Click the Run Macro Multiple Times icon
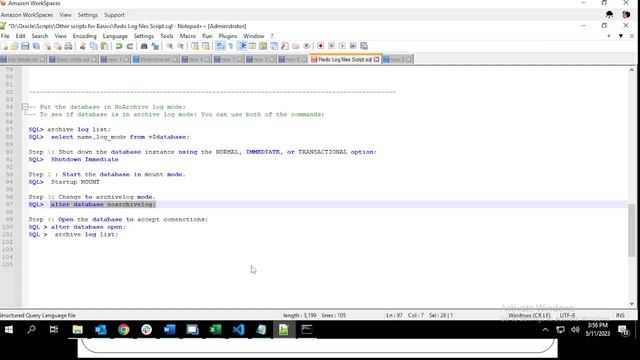640x360 pixels. tap(353, 46)
